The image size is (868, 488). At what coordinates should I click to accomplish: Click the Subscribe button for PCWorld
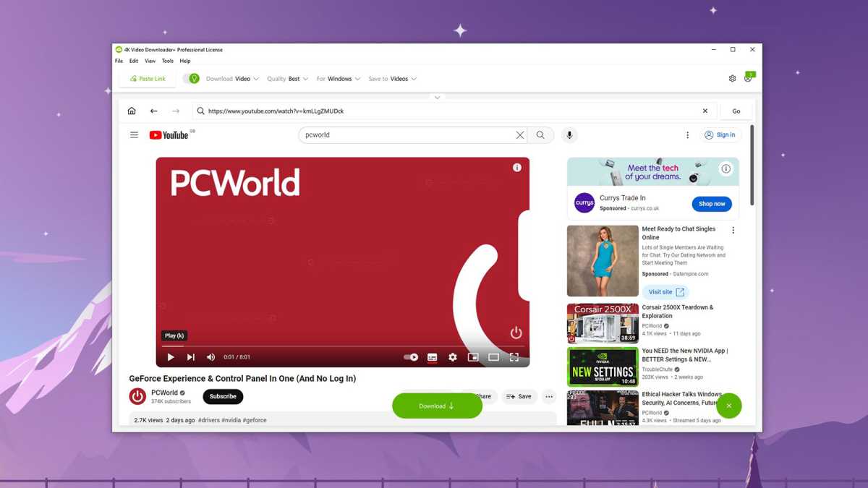(223, 396)
